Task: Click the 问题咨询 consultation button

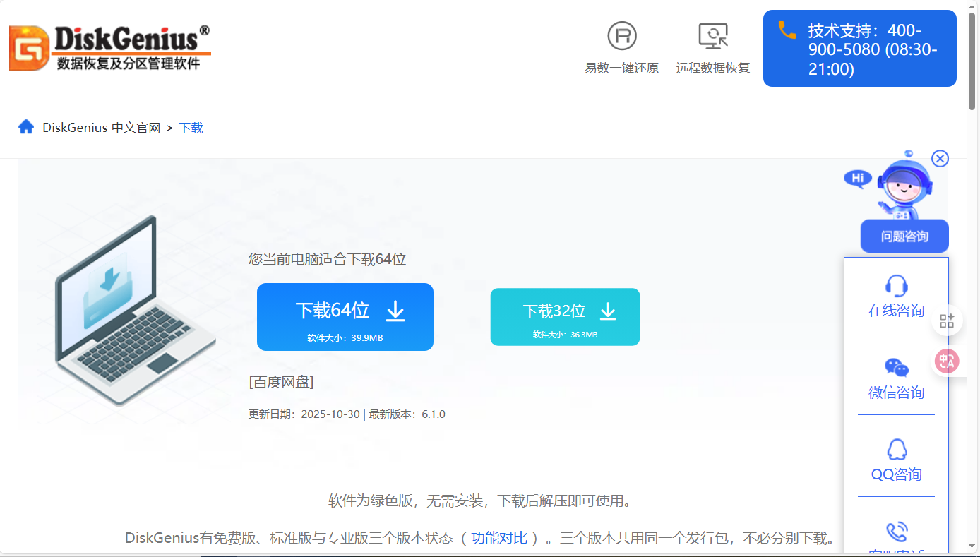Action: click(904, 236)
